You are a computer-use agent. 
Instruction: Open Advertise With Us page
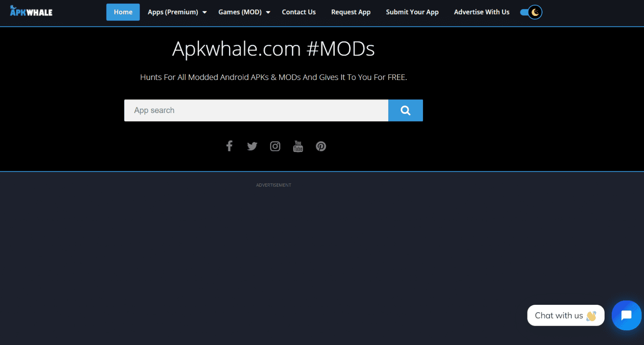click(482, 12)
